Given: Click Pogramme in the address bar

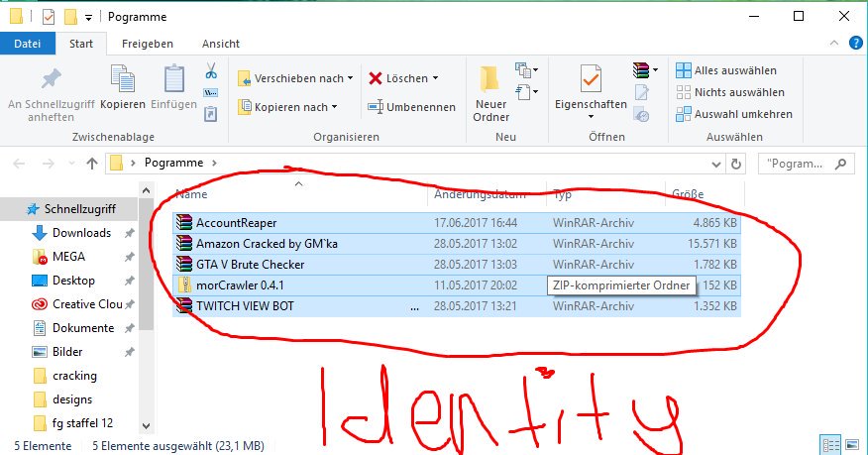Looking at the screenshot, I should tap(173, 163).
